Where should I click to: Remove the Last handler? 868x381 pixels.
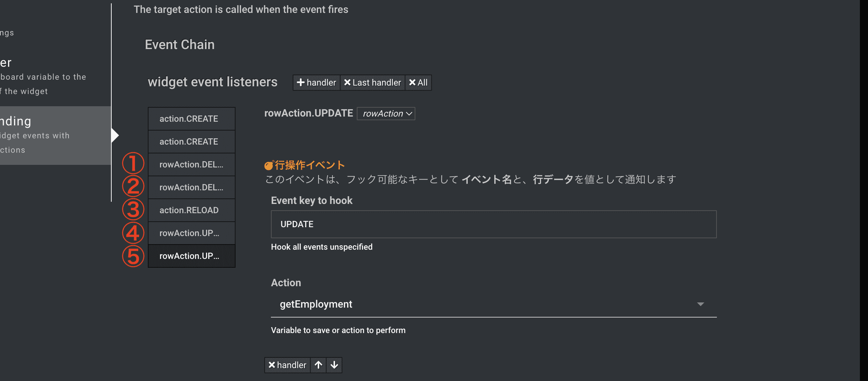(372, 83)
